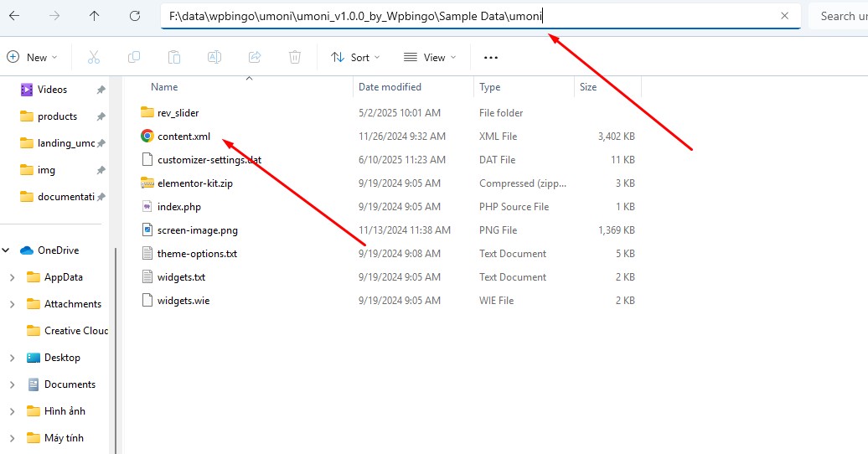This screenshot has height=454, width=868.
Task: Clear the address bar with X
Action: 784,16
